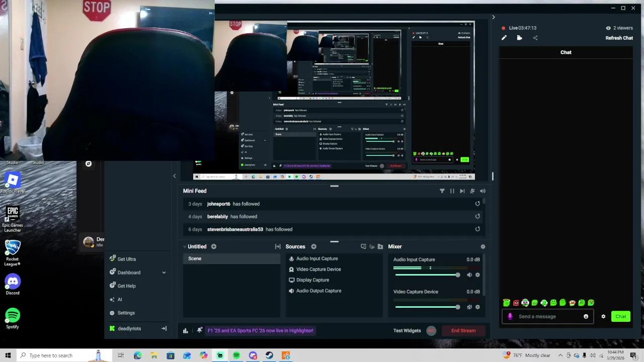644x362 pixels.
Task: Click the Windows Start button
Action: 8,355
